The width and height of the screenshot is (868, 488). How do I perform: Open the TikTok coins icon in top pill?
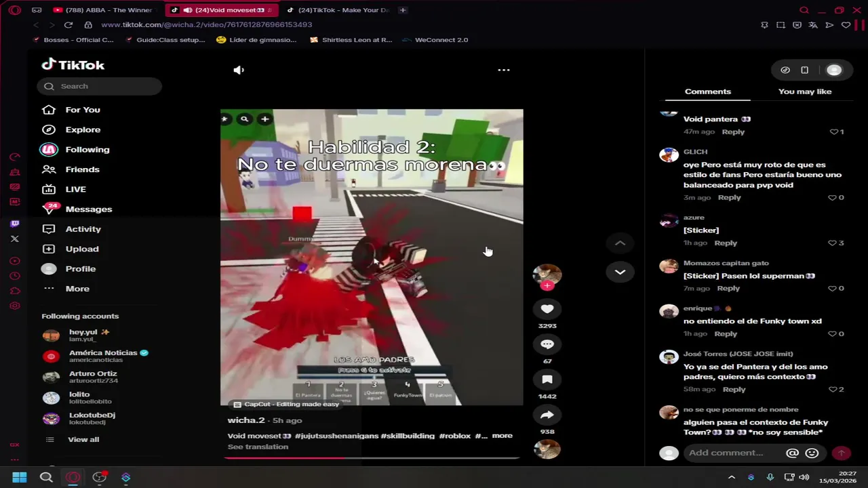[785, 70]
